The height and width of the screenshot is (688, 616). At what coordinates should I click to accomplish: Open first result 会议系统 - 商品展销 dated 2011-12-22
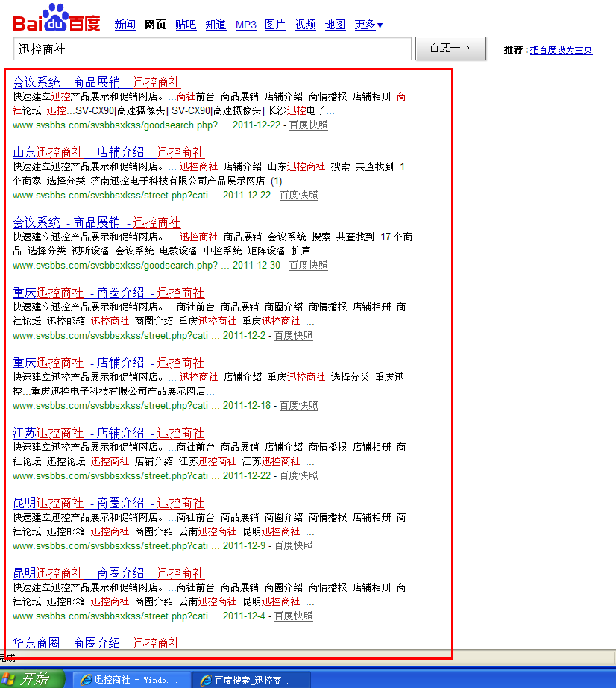pyautogui.click(x=96, y=82)
